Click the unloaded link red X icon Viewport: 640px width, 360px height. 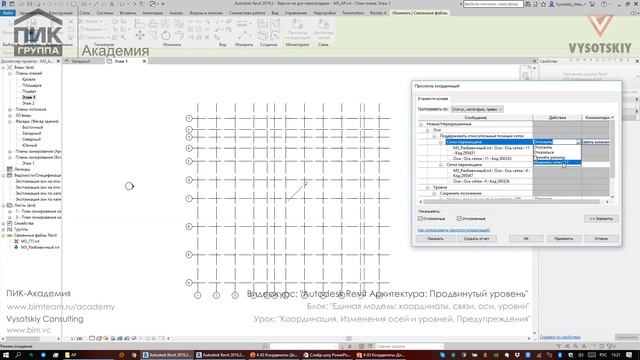[x=16, y=241]
